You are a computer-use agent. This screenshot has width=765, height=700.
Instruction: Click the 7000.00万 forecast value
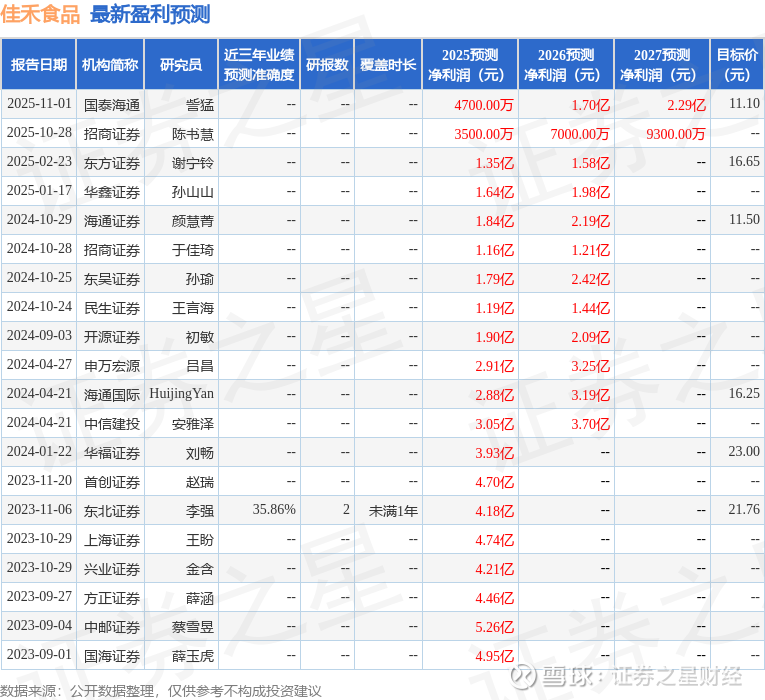click(x=580, y=134)
